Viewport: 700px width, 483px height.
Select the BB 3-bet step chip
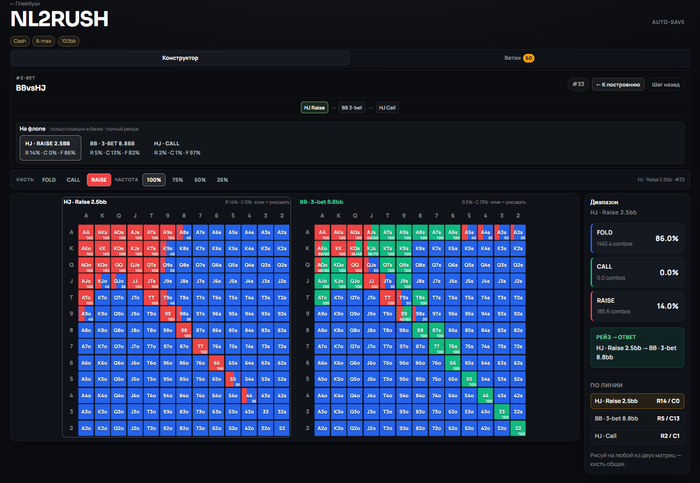pyautogui.click(x=352, y=108)
